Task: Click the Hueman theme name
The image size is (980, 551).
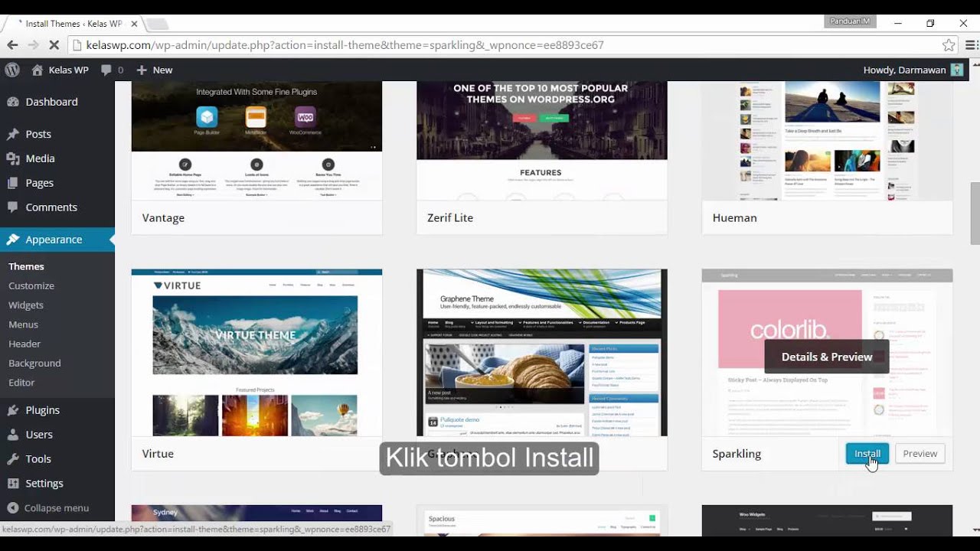Action: click(x=734, y=218)
